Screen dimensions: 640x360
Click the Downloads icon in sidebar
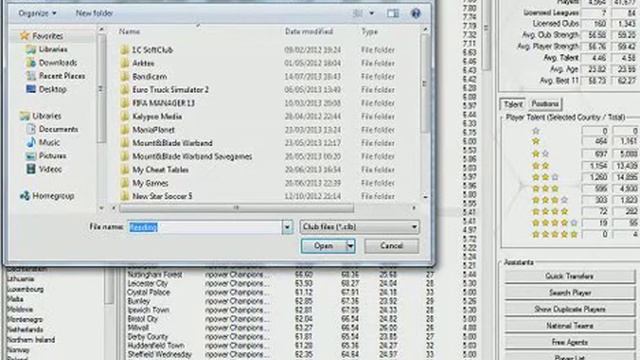point(31,62)
